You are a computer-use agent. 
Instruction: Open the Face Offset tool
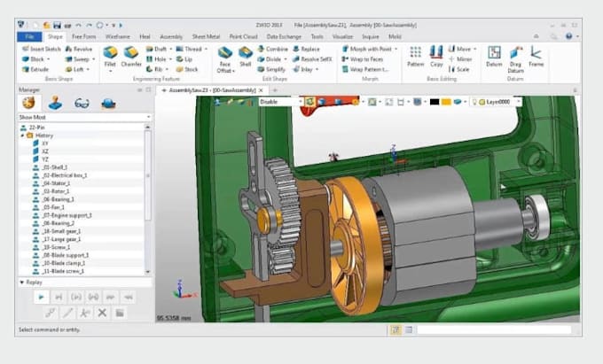[x=224, y=59]
